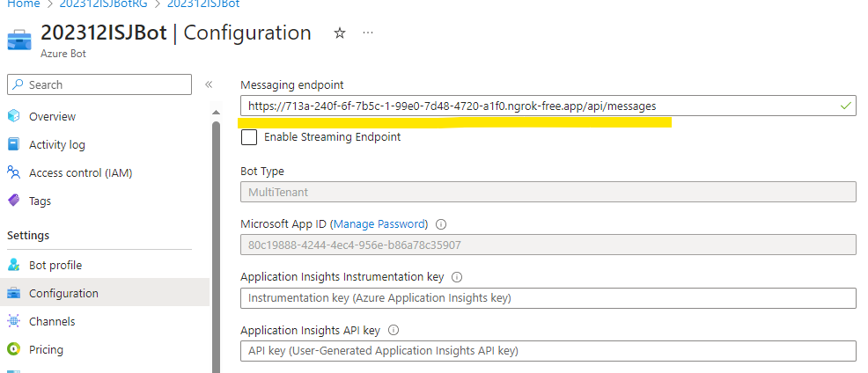Focus the sidebar Search box

pos(99,84)
